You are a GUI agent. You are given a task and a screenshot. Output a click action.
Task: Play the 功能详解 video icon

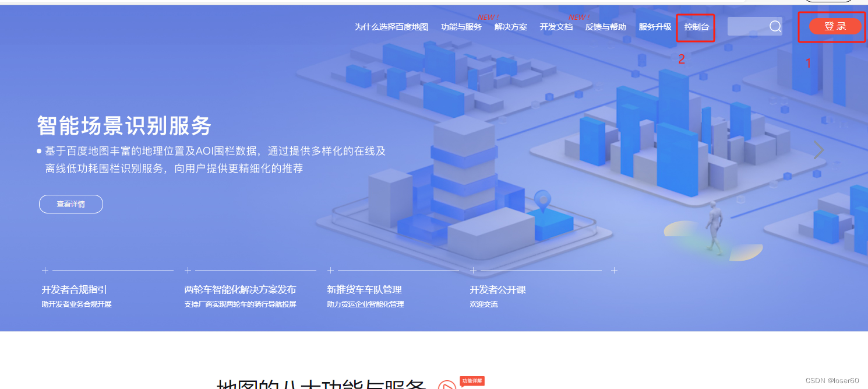pos(447,386)
